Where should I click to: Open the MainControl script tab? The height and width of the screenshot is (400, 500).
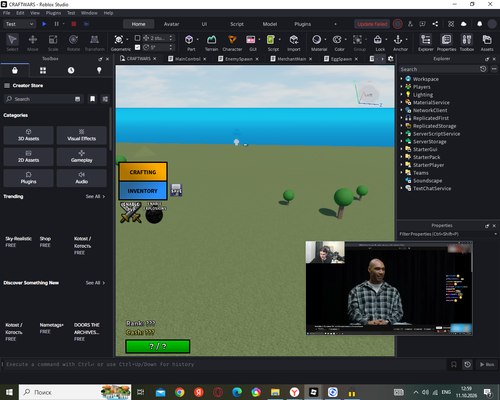point(187,59)
